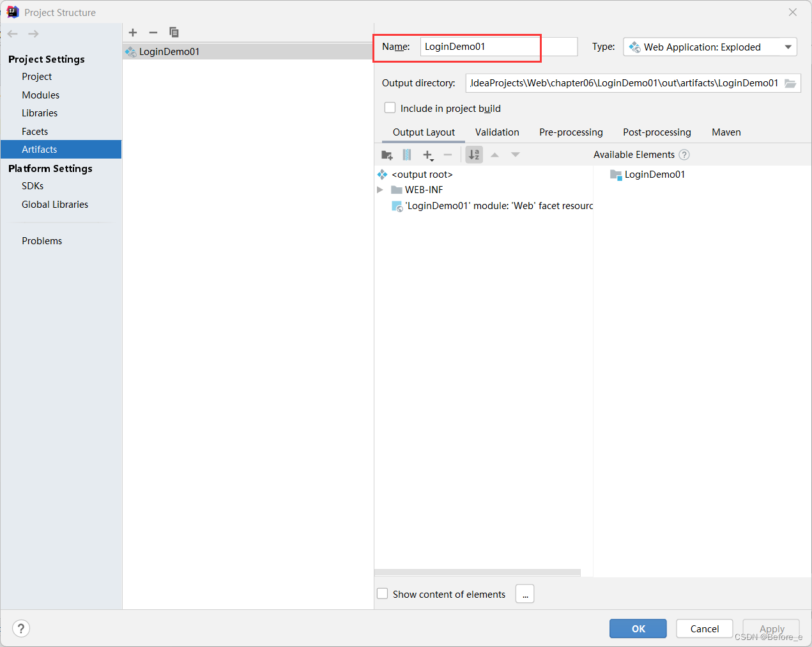Viewport: 812px width, 647px height.
Task: Open the Maven tab
Action: pyautogui.click(x=726, y=132)
